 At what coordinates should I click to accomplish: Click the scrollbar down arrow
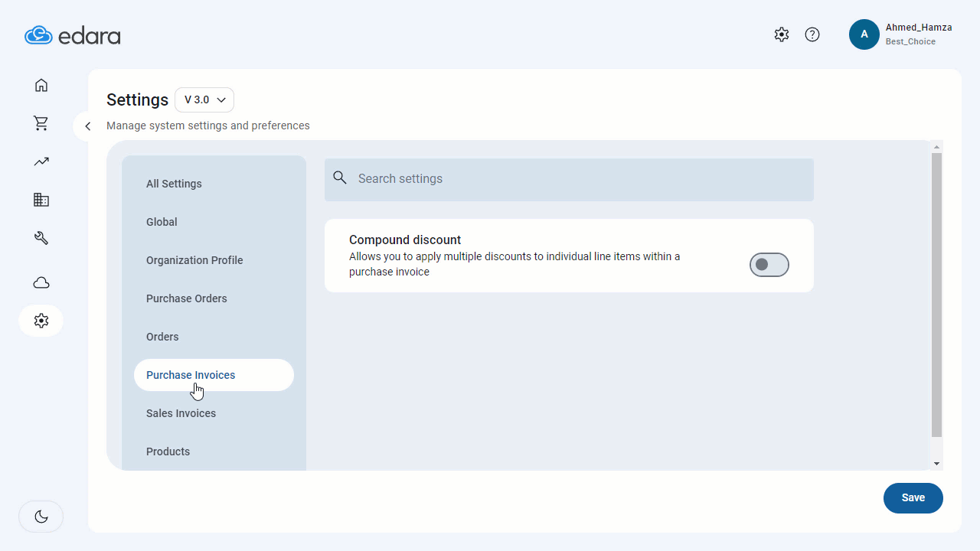pos(936,464)
